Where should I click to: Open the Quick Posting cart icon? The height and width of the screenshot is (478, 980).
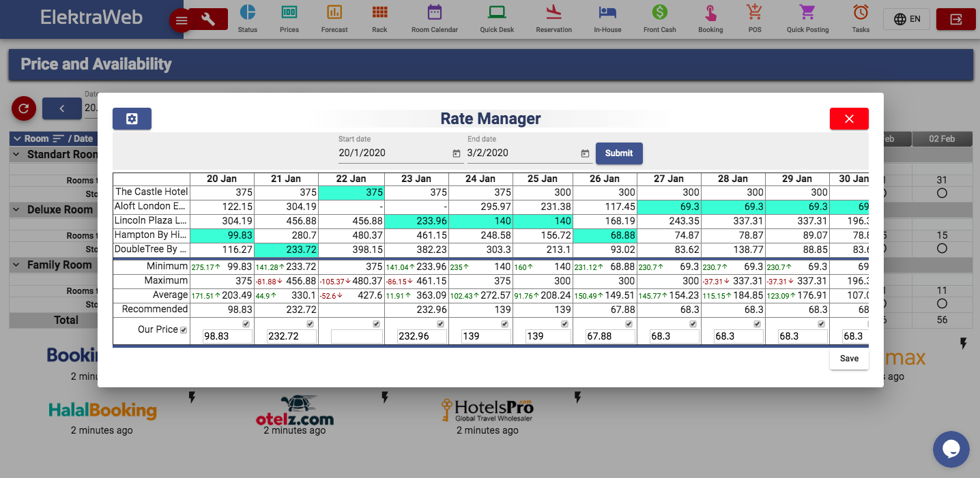(x=807, y=12)
